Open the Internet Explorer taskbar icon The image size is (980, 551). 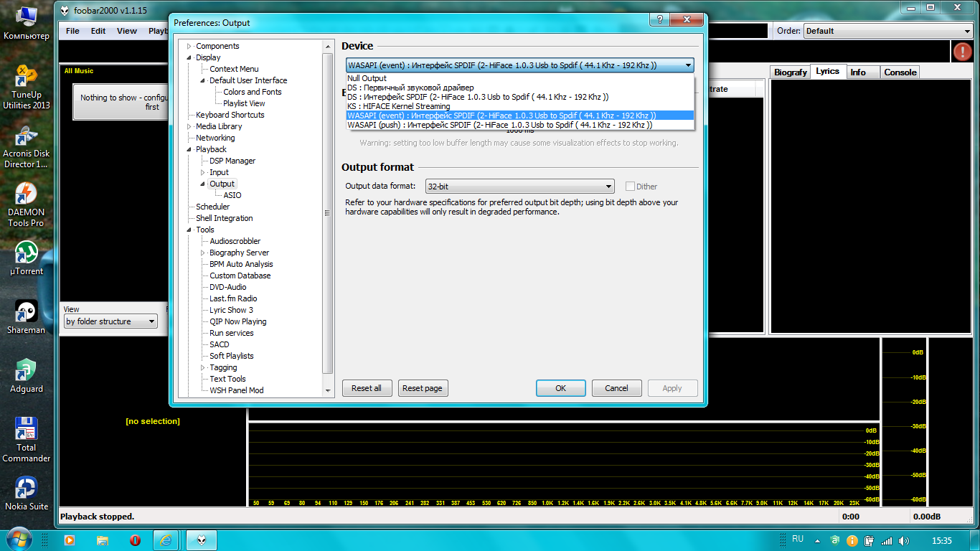point(166,540)
